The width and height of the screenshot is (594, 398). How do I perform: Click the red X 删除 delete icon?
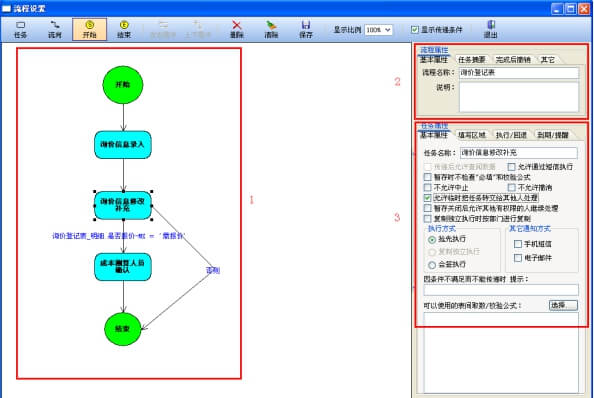click(x=237, y=29)
